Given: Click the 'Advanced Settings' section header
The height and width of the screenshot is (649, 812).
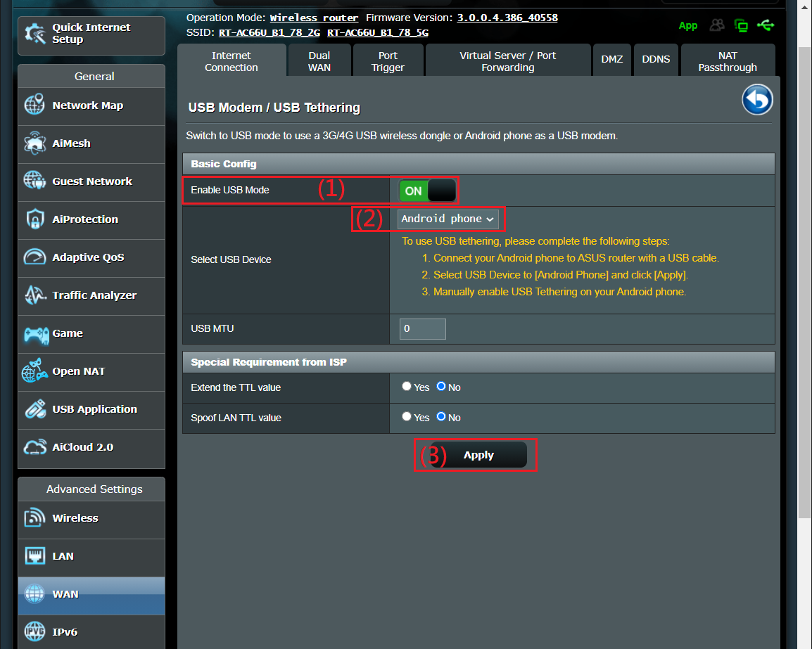Looking at the screenshot, I should 94,489.
